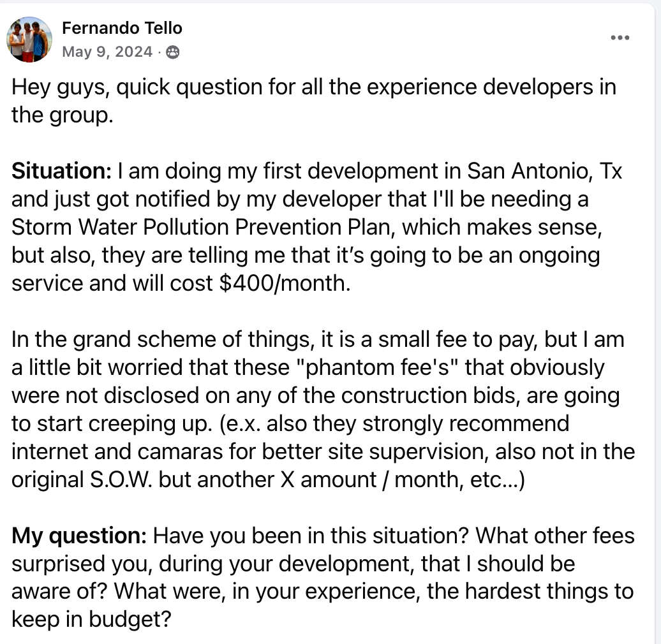Open the May 9, 2024 timestamp link
Image resolution: width=661 pixels, height=644 pixels.
[x=107, y=52]
